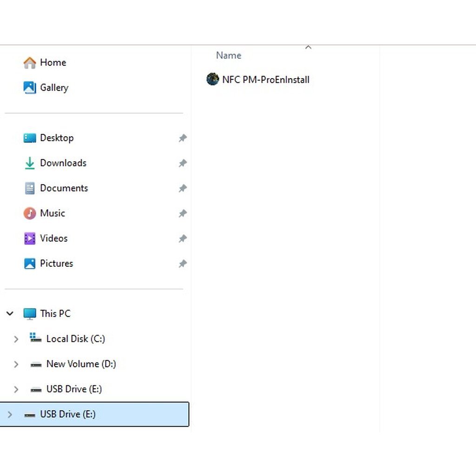The image size is (476, 476).
Task: Select the Local Disk (C:) drive icon
Action: 35,338
